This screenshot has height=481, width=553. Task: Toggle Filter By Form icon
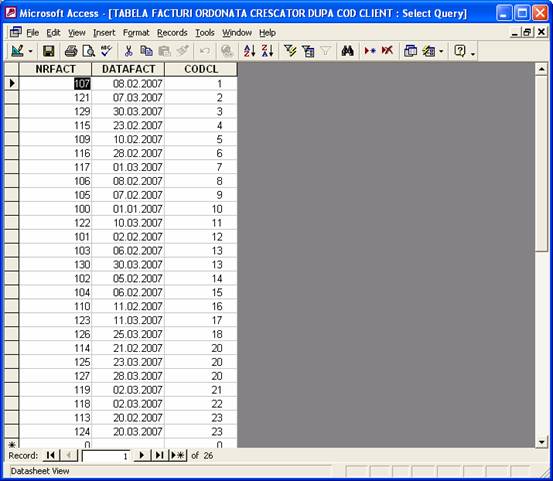[308, 51]
